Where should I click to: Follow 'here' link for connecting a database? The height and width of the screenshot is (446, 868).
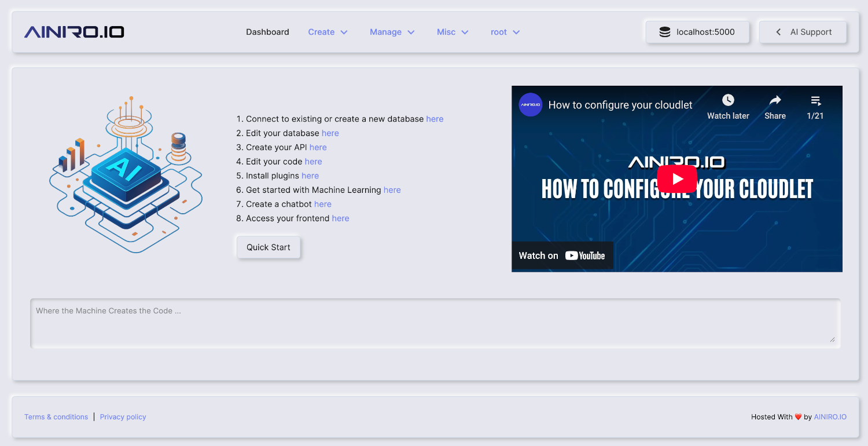(435, 119)
